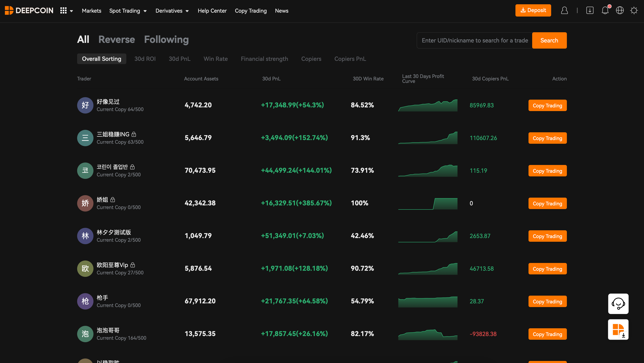Open the user profile icon
This screenshot has height=363, width=644.
click(x=564, y=10)
